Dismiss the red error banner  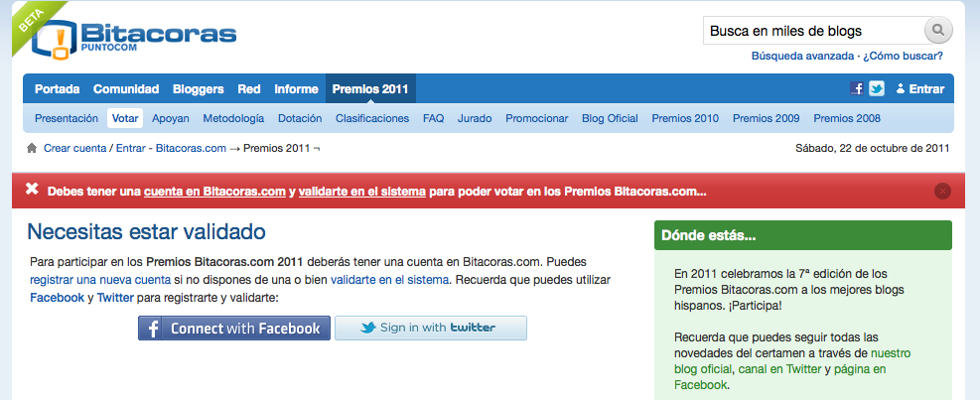click(942, 191)
